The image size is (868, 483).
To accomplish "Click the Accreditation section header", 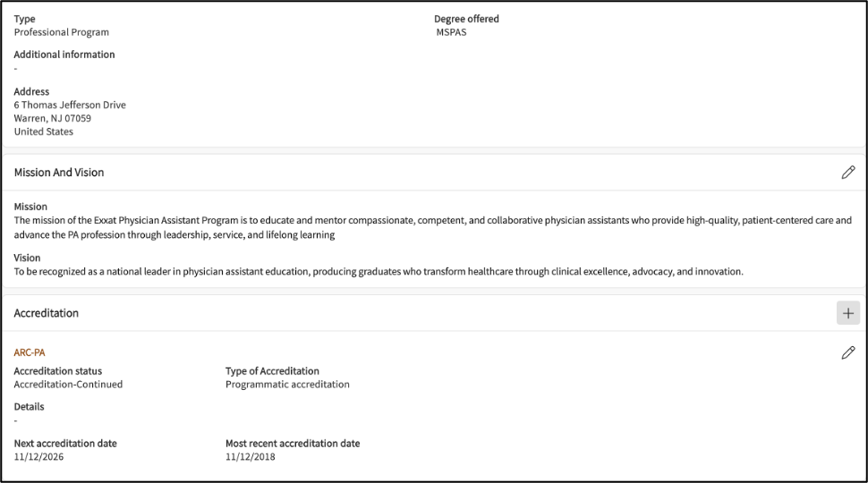I will coord(47,313).
